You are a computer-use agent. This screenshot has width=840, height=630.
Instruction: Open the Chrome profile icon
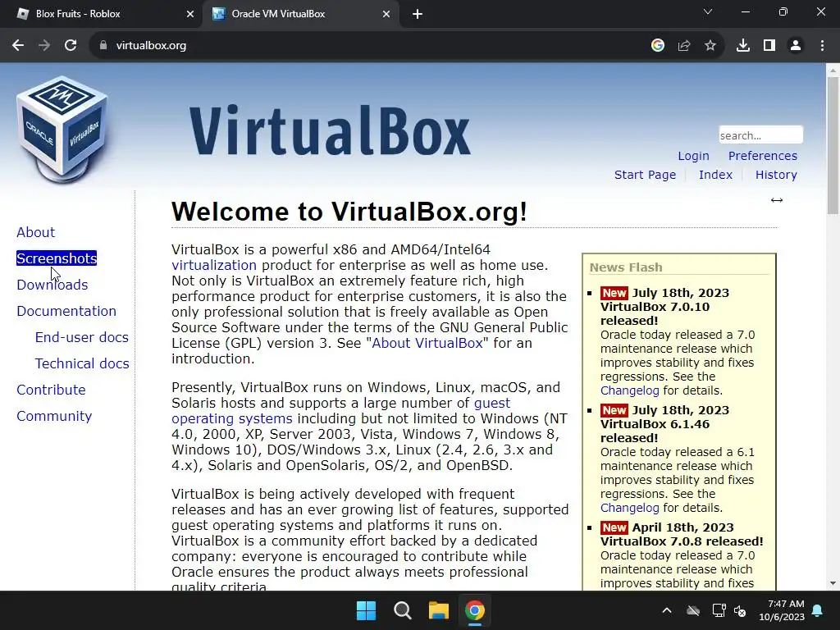coord(796,46)
